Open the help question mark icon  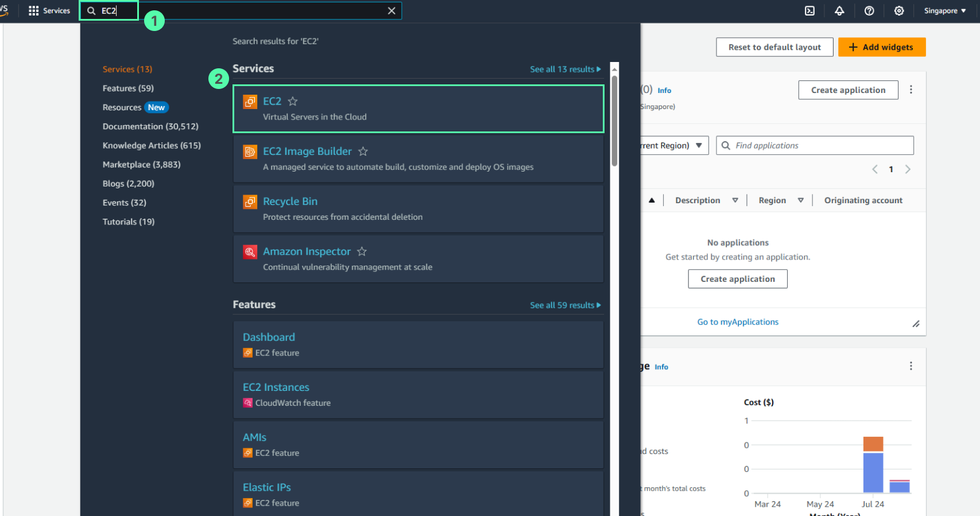click(869, 11)
